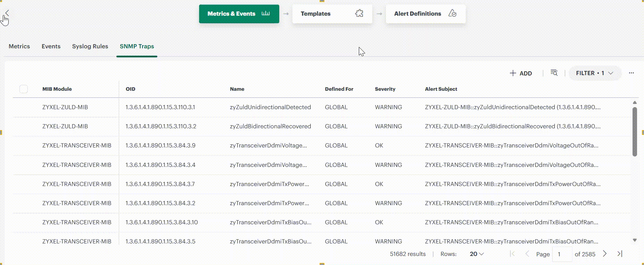Image resolution: width=644 pixels, height=265 pixels.
Task: Click zyZuldUnidirectionalDetected name
Action: pyautogui.click(x=270, y=107)
